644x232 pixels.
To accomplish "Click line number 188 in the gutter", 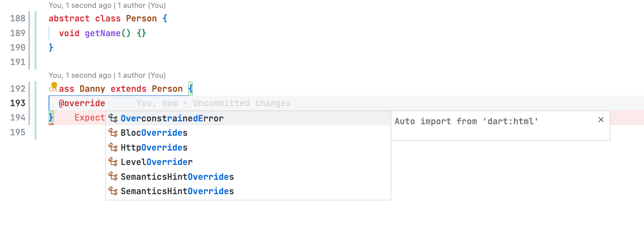I will 18,19.
